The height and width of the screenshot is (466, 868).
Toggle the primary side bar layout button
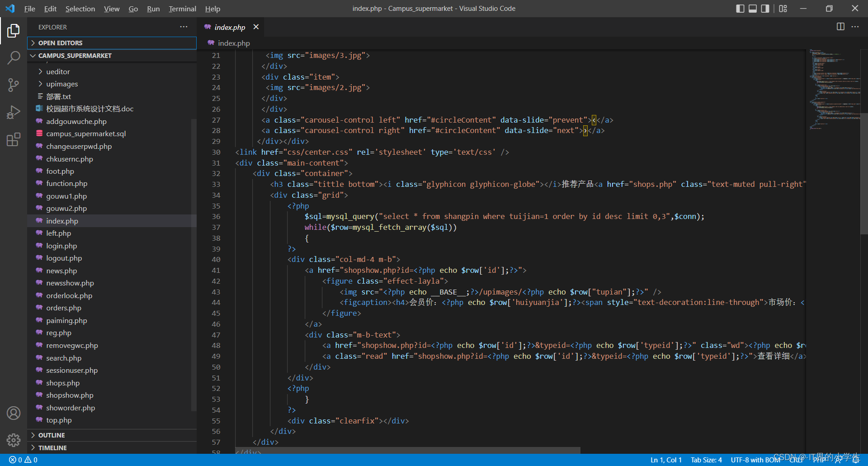740,9
